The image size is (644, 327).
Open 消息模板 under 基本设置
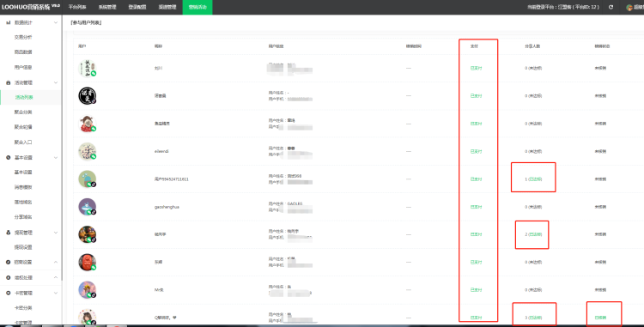[x=23, y=187]
